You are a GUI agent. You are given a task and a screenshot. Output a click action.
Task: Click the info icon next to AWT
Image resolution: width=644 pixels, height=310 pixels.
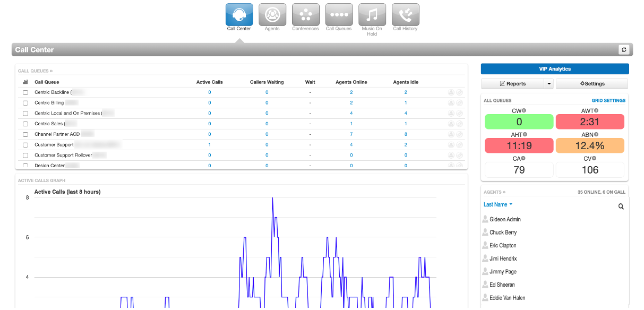pos(596,110)
